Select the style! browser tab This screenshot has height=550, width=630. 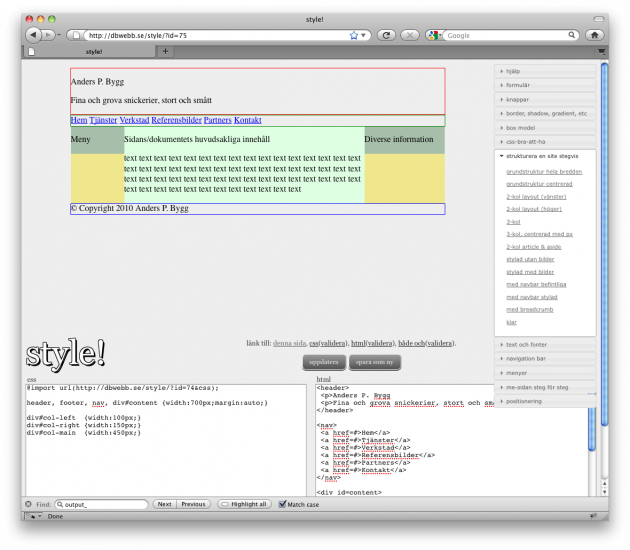89,51
